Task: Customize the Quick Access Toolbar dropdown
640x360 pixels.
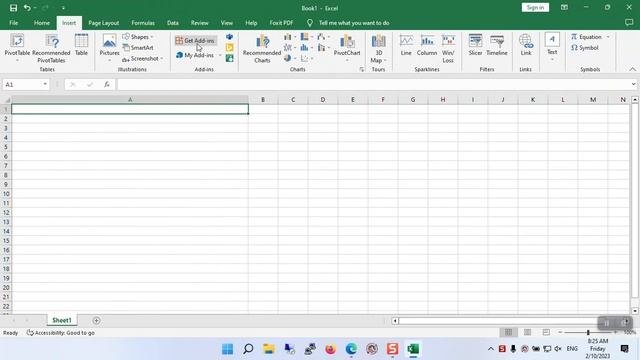Action: pos(63,8)
